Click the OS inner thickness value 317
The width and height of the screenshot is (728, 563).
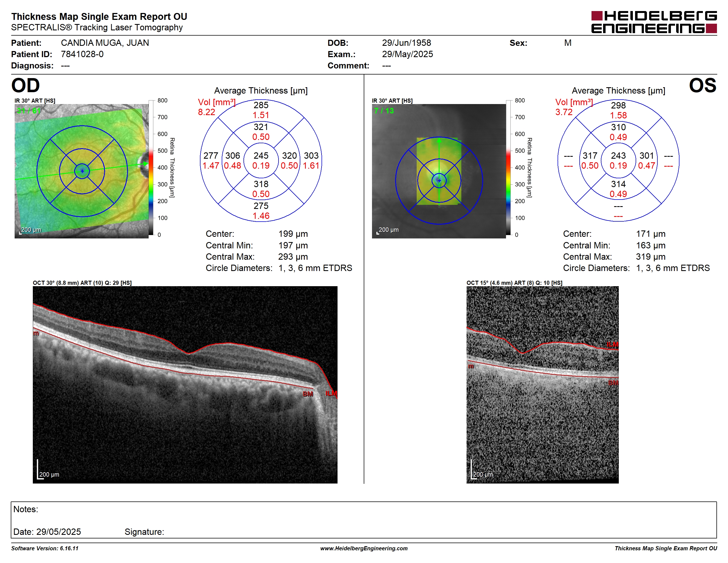click(590, 156)
